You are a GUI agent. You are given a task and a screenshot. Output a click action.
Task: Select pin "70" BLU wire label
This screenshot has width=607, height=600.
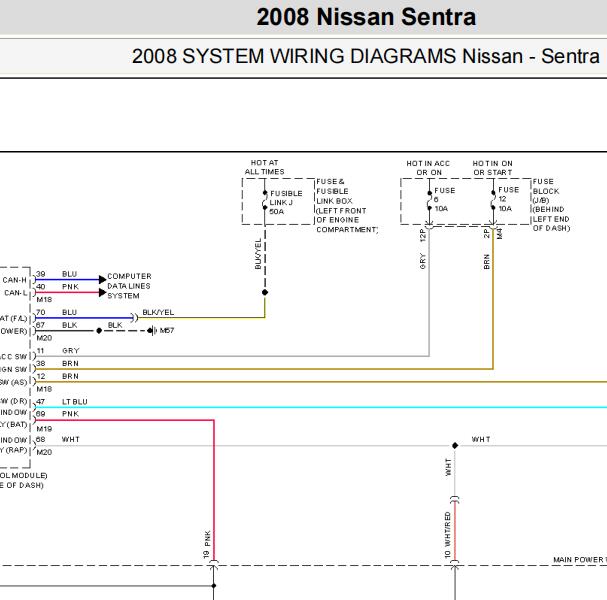pyautogui.click(x=57, y=312)
